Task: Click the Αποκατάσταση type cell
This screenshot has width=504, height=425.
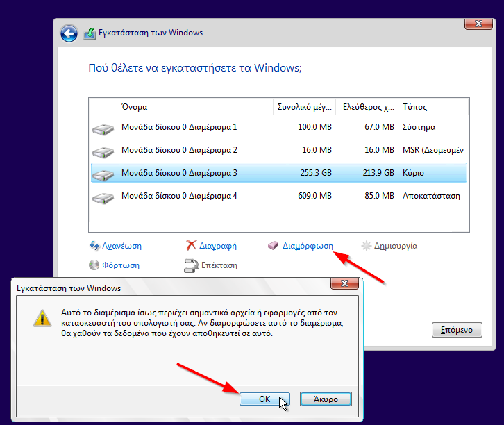Action: [x=431, y=196]
